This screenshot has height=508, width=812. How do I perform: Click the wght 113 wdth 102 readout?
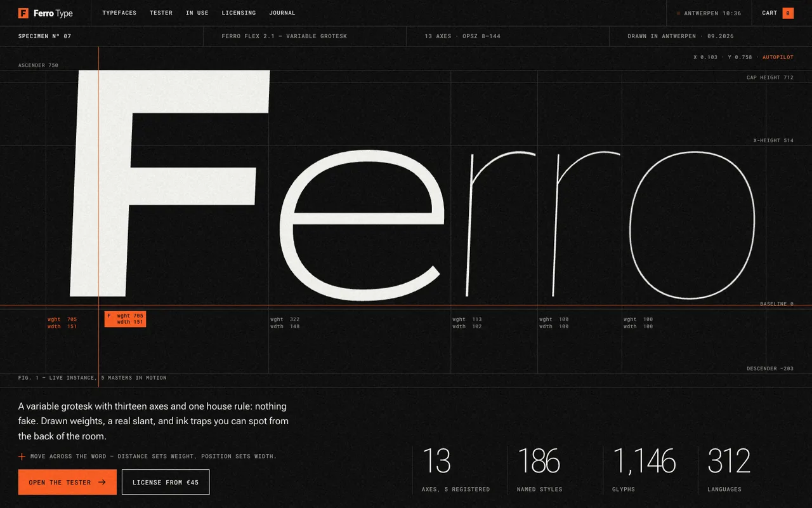(x=467, y=323)
